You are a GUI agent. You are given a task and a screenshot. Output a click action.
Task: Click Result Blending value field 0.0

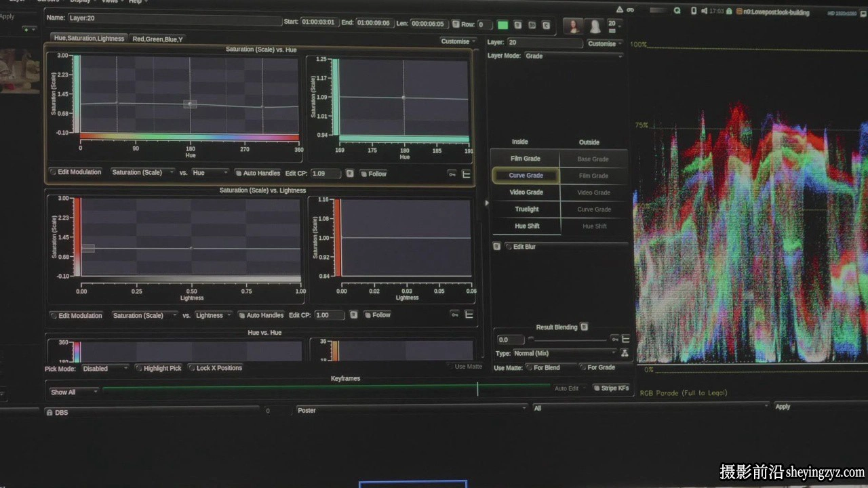click(511, 340)
